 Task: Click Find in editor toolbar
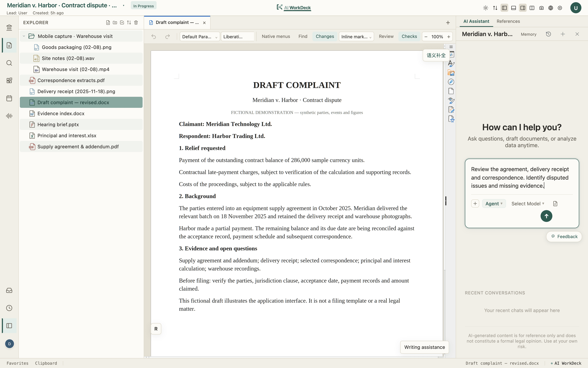coord(303,36)
